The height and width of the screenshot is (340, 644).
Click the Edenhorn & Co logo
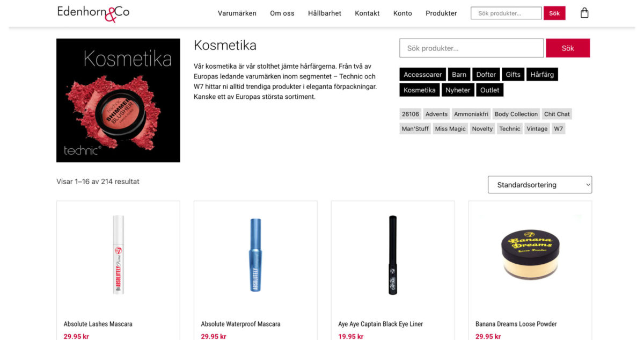click(x=93, y=13)
